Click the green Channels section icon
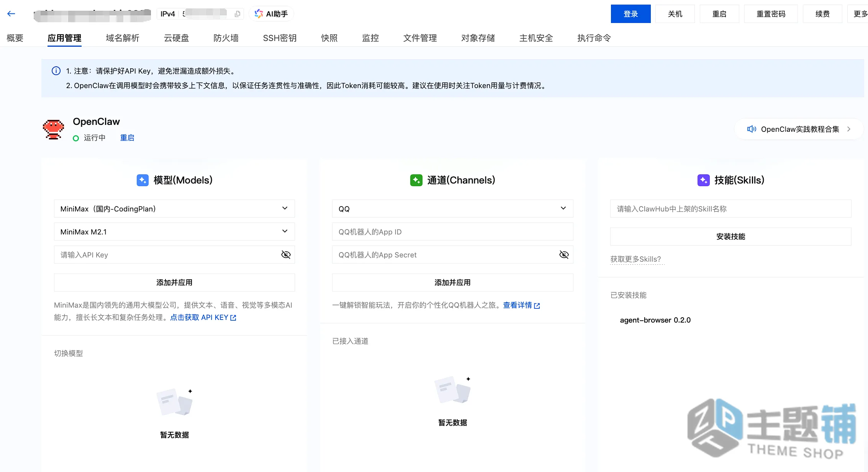The height and width of the screenshot is (472, 868). (x=416, y=180)
